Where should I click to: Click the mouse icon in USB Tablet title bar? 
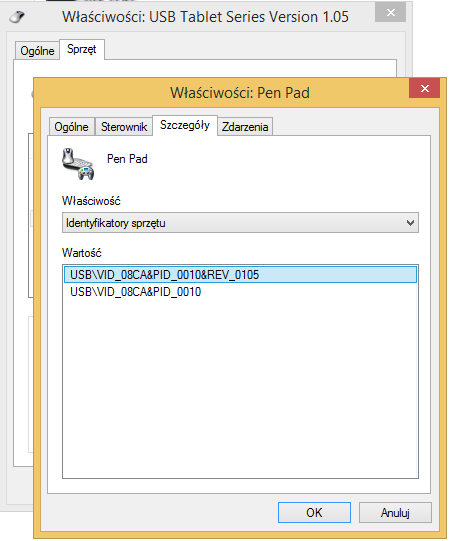click(x=17, y=17)
